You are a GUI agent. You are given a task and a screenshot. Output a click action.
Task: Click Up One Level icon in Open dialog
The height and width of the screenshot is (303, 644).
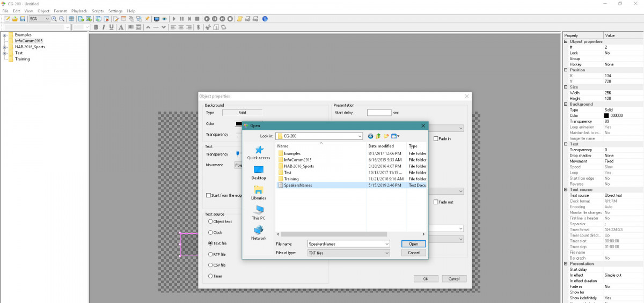pyautogui.click(x=378, y=136)
